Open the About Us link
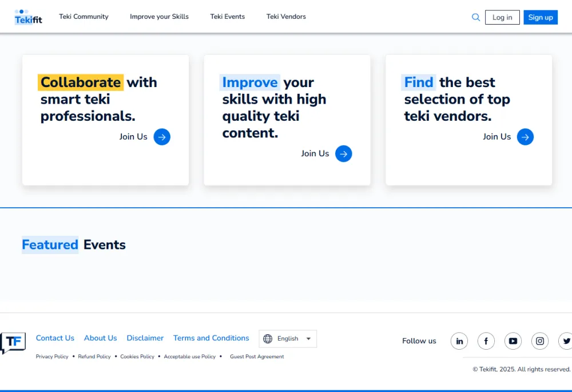 click(x=100, y=338)
